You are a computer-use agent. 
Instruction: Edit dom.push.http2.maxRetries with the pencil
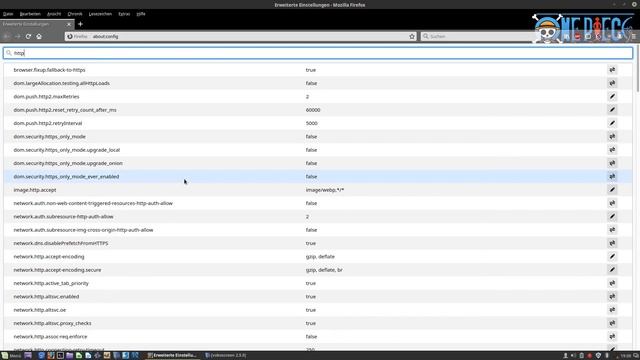click(612, 96)
